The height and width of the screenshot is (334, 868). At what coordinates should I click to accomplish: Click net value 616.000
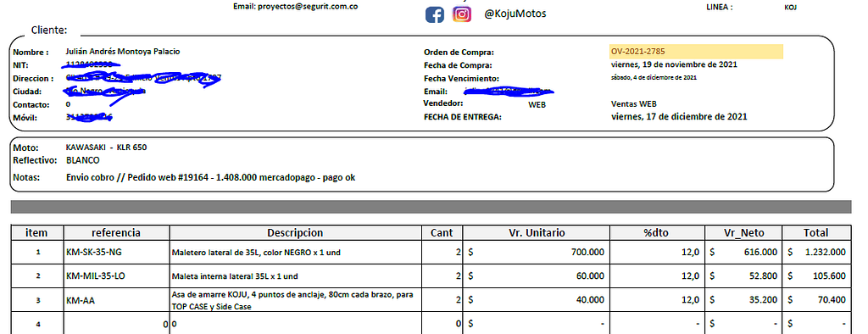pyautogui.click(x=760, y=252)
